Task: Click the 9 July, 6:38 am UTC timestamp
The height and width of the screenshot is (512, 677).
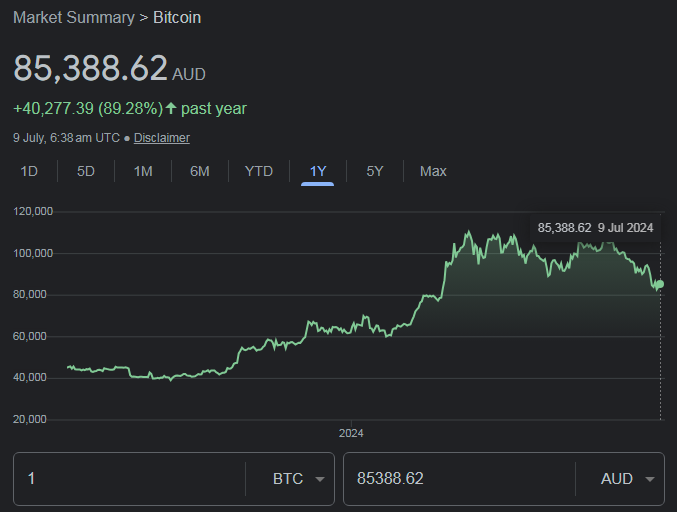Action: [66, 138]
